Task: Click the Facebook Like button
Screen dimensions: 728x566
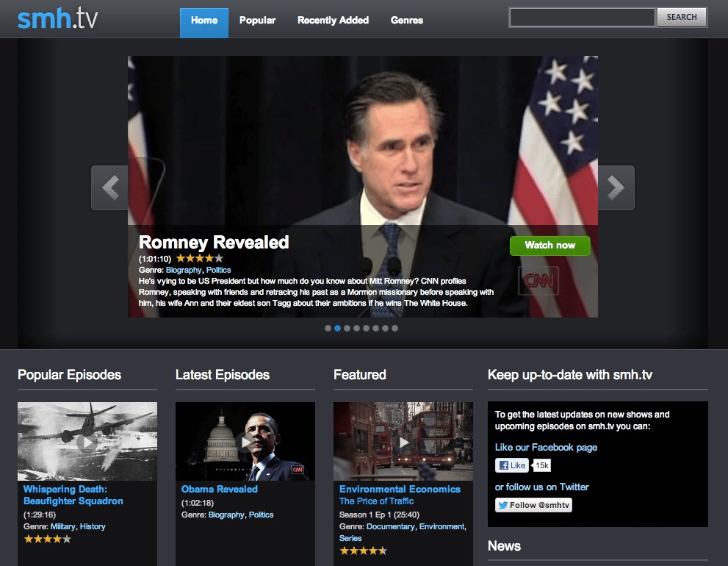Action: 512,465
